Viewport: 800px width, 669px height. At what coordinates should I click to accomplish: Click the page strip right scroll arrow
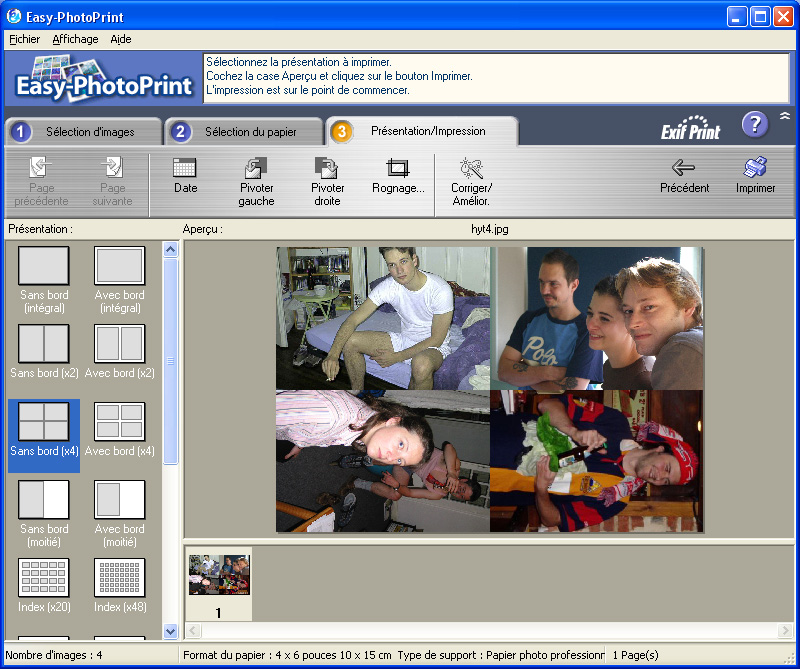(785, 630)
